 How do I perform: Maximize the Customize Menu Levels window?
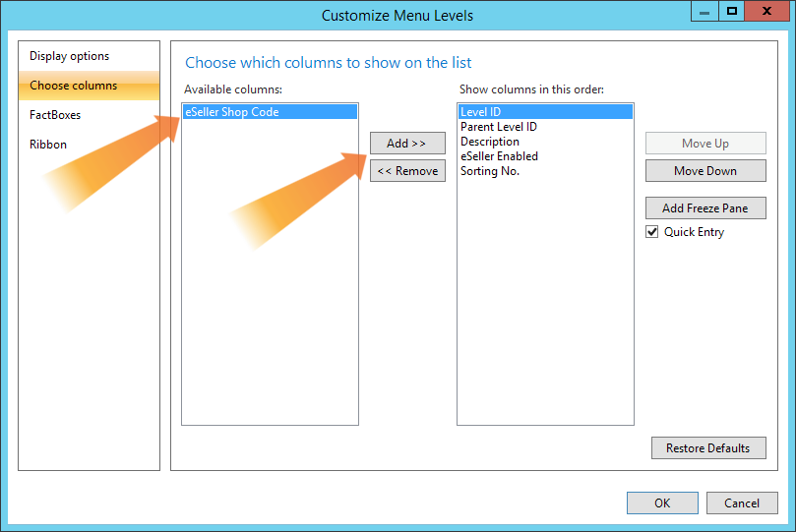click(x=731, y=11)
